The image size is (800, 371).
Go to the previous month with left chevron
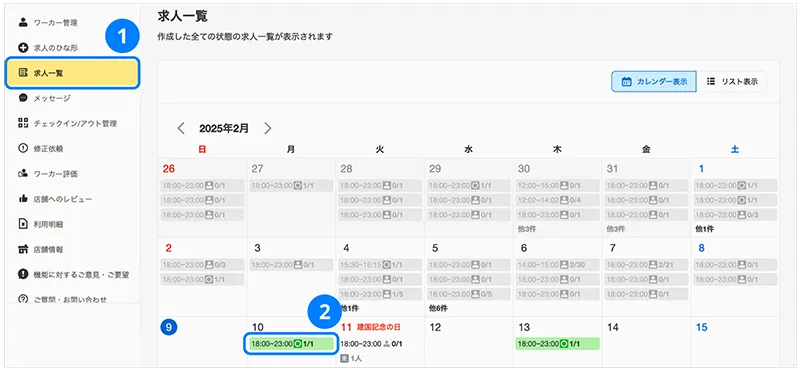tap(181, 129)
